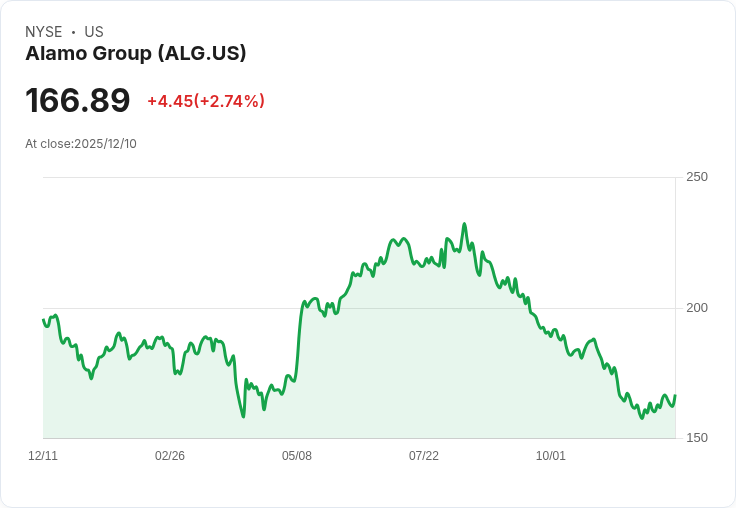Select the 10/01 date on the x-axis
Viewport: 736px width, 508px height.
click(551, 456)
